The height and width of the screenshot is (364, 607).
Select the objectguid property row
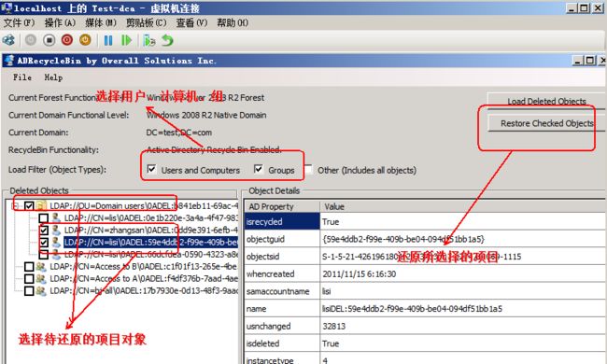click(426, 239)
